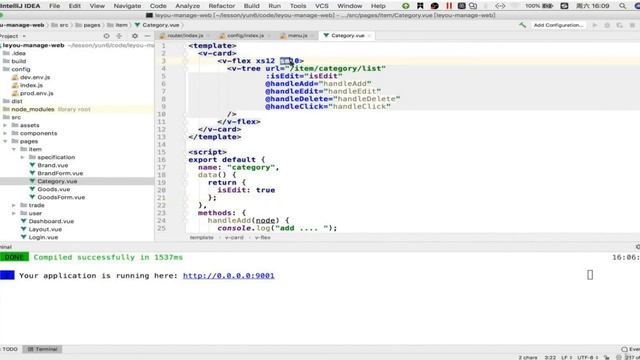Select prod.env.js in project tree
This screenshot has height=360, width=640.
pos(37,93)
